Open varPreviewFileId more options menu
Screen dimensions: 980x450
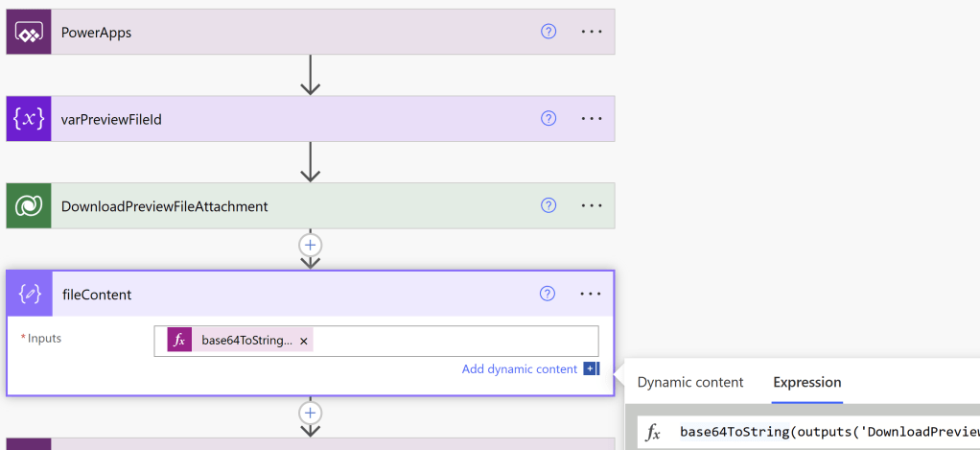592,119
